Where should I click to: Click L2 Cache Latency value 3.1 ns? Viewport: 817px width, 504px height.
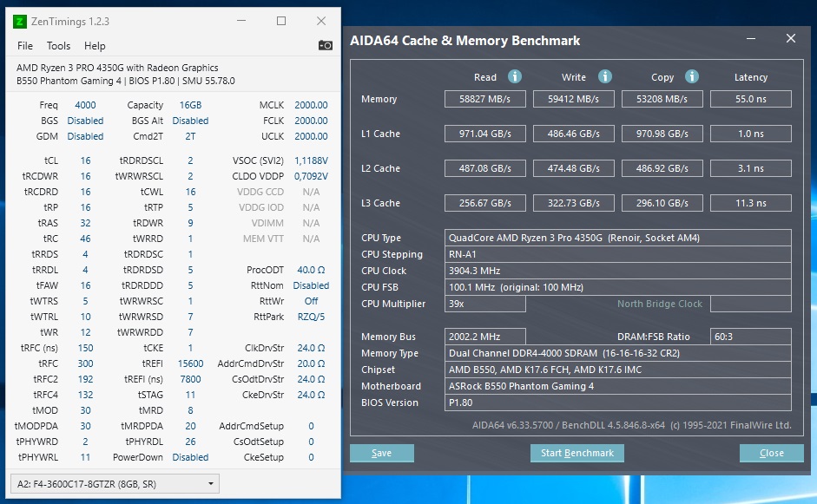751,168
